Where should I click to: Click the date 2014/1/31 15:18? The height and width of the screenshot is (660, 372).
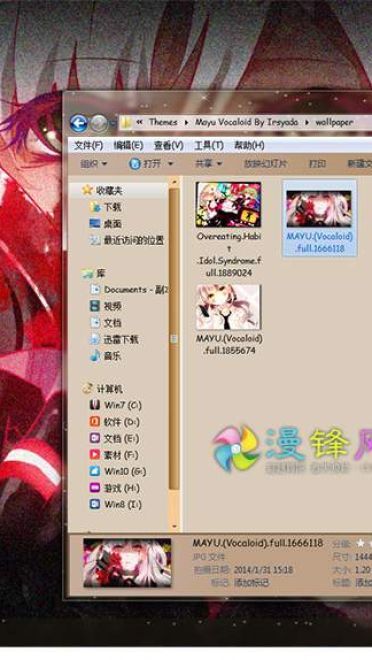tap(263, 570)
